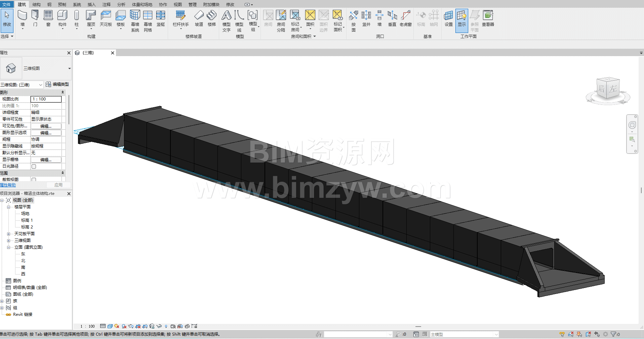644x339 pixels.
Task: Click the 视图比例 1:100 input field
Action: [x=46, y=99]
